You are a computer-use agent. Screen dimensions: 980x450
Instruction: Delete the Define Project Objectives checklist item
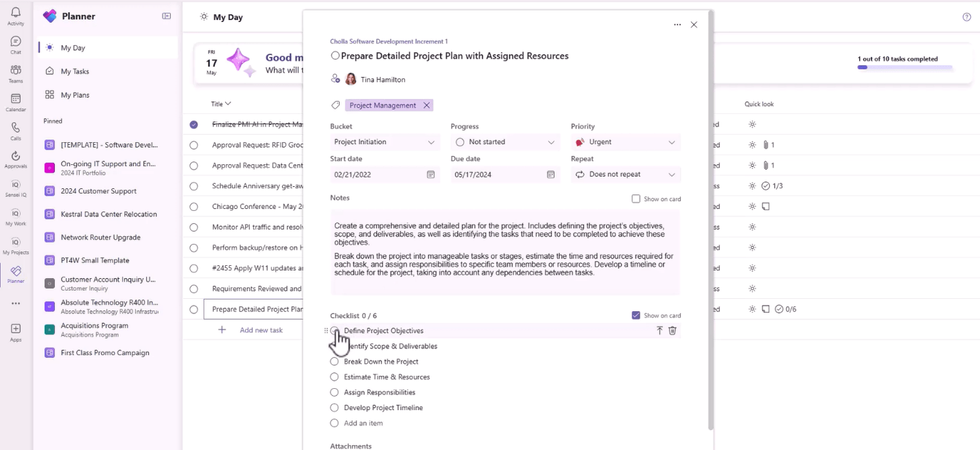click(673, 330)
